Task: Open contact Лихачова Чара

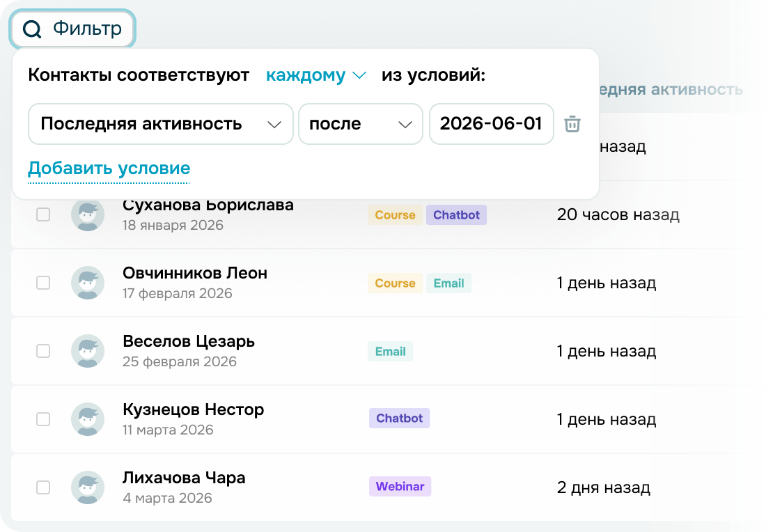Action: pos(184,477)
